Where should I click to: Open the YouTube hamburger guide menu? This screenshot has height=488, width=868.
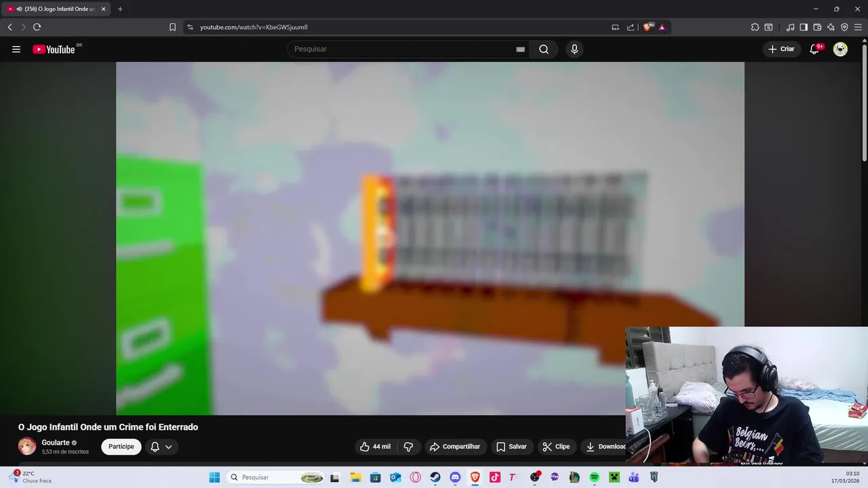point(16,49)
